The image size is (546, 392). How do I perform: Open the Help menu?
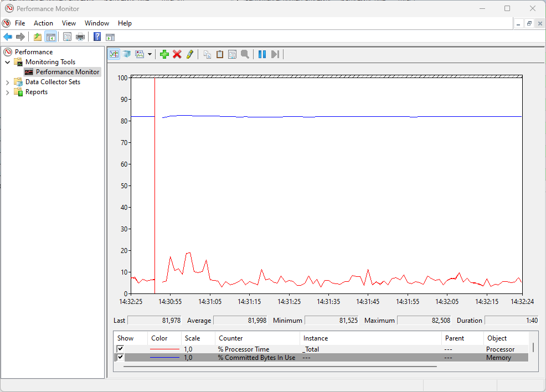[125, 23]
